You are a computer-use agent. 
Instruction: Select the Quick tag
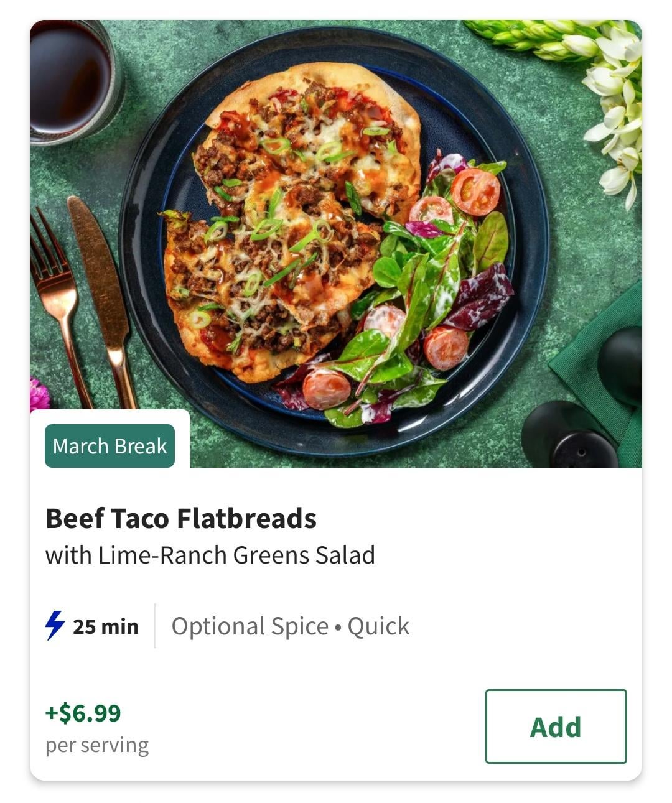click(378, 626)
